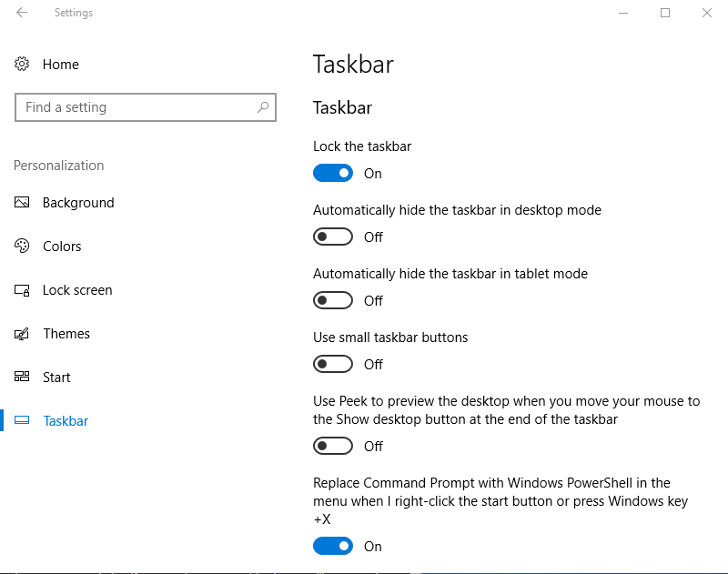Click the Home gear icon
728x574 pixels.
pos(21,64)
